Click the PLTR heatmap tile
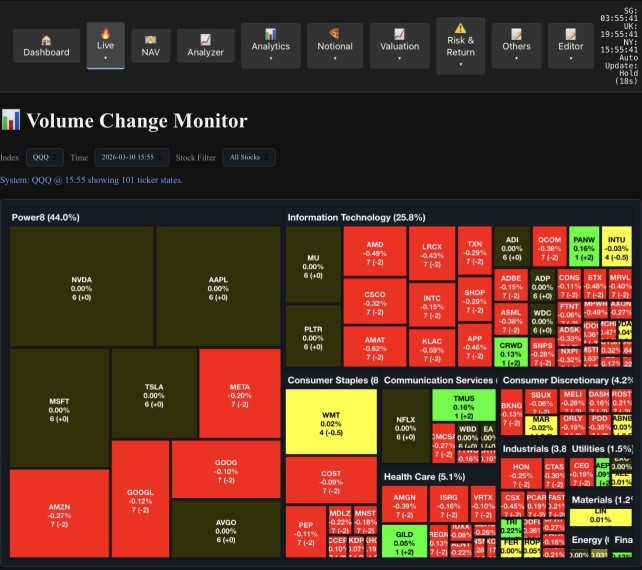Viewport: 642px width, 570px height. [313, 336]
